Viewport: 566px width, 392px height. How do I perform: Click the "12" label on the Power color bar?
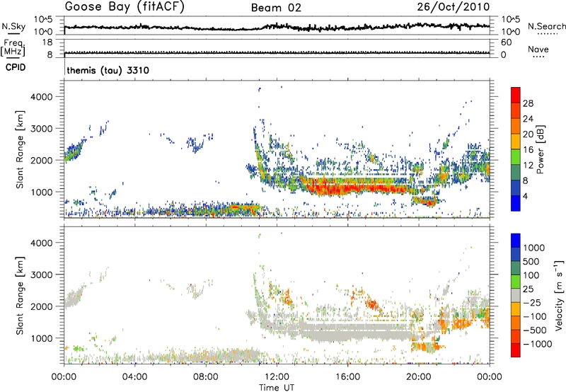coord(528,166)
